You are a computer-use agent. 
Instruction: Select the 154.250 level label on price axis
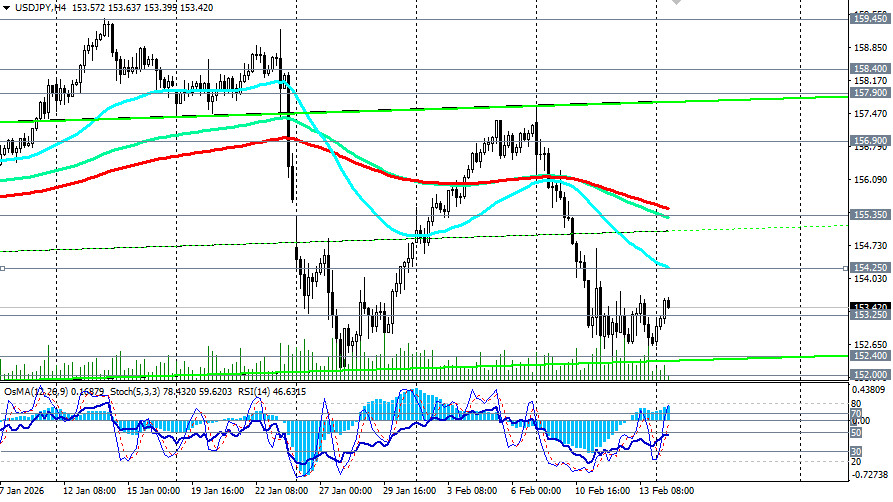(869, 268)
